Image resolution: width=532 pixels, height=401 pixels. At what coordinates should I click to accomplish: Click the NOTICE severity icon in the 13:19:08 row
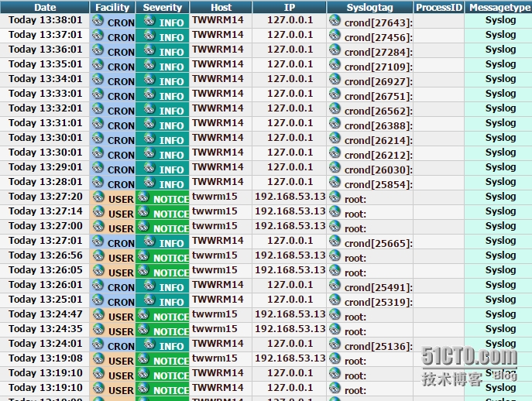coord(143,359)
